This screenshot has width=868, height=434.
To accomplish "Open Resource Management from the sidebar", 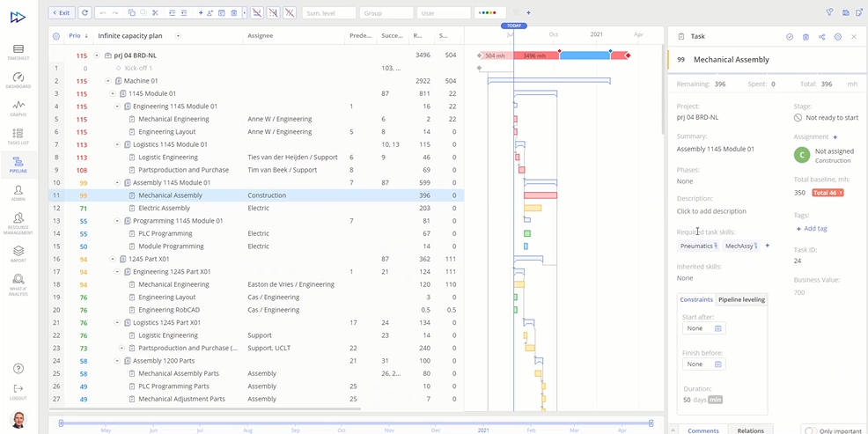I will pyautogui.click(x=18, y=222).
